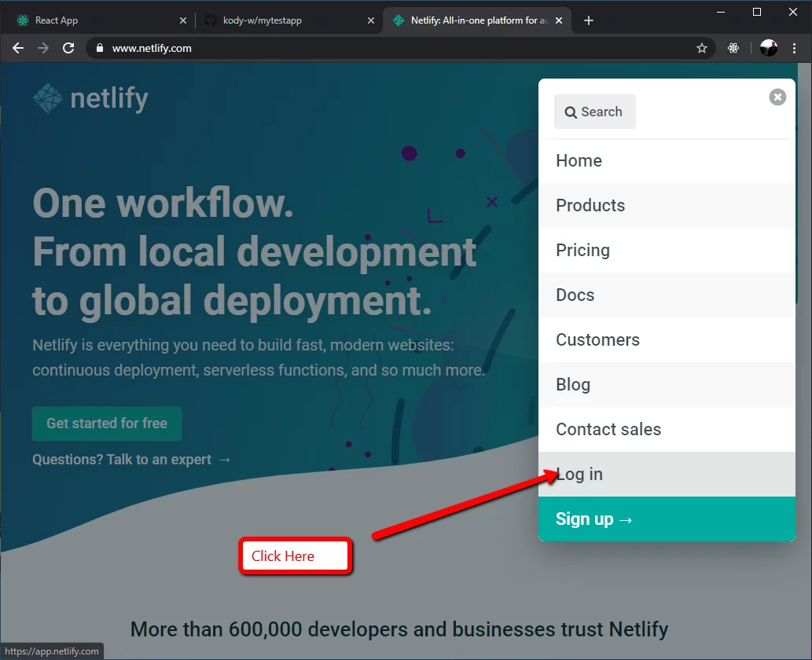Screen dimensions: 812x660
Task: Click 'More than 600,000 developers' text
Action: click(x=399, y=629)
